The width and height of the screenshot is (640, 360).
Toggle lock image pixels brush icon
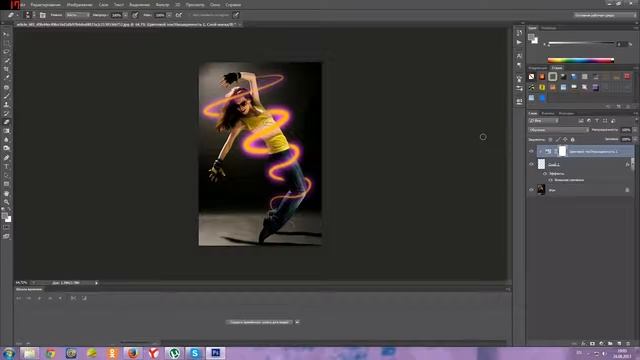pyautogui.click(x=558, y=140)
